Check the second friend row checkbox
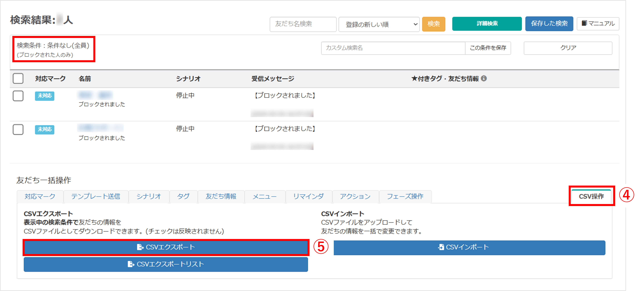The width and height of the screenshot is (644, 291). point(18,129)
